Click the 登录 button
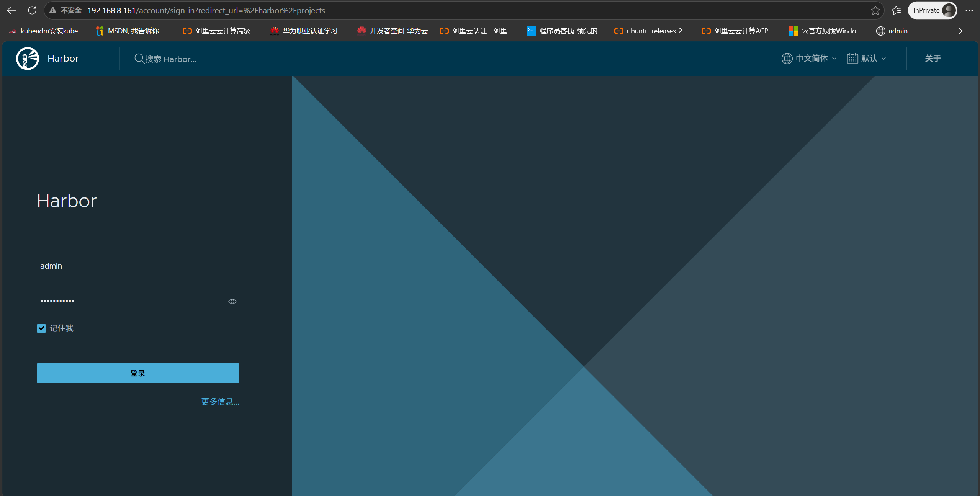The image size is (980, 496). pyautogui.click(x=138, y=373)
